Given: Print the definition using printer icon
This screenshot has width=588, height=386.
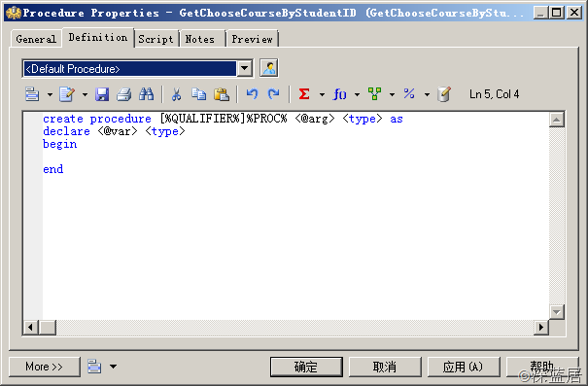Looking at the screenshot, I should (123, 94).
